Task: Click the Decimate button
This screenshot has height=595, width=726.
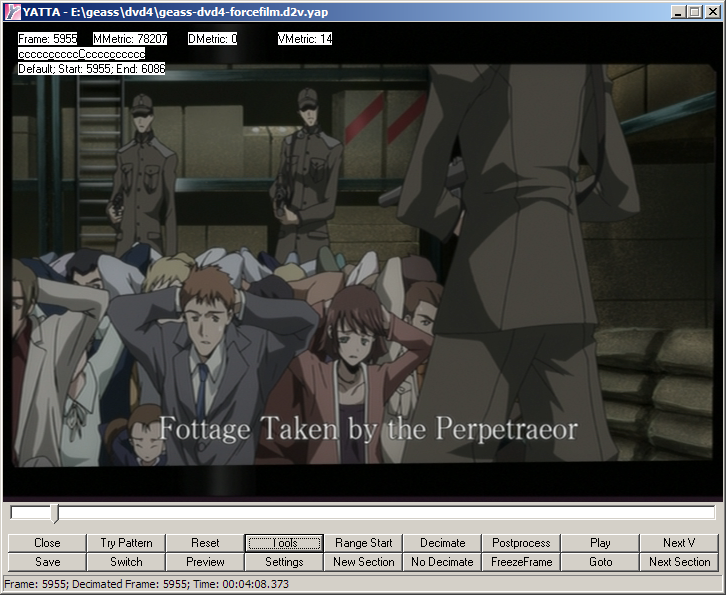Action: tap(442, 543)
